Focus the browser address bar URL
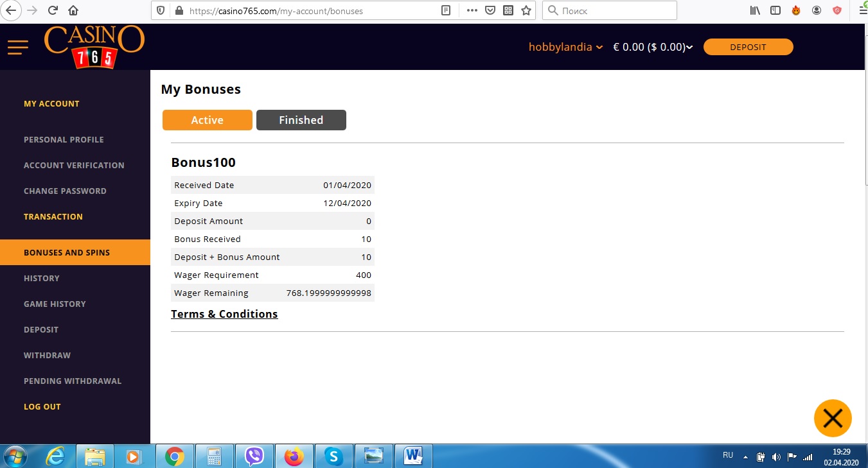Viewport: 868px width, 468px height. coord(276,10)
